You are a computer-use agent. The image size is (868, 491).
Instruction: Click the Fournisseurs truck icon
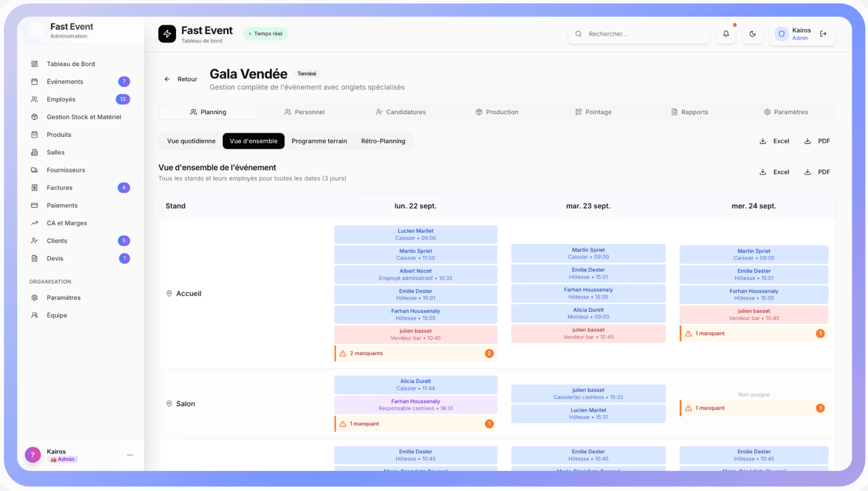pos(35,170)
